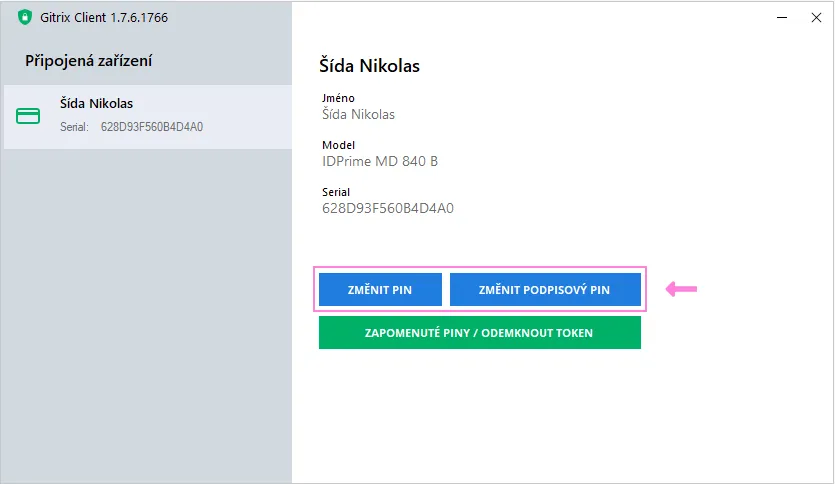Select the Jméno value Šída Nikolas
Image resolution: width=835 pixels, height=484 pixels.
click(x=358, y=114)
